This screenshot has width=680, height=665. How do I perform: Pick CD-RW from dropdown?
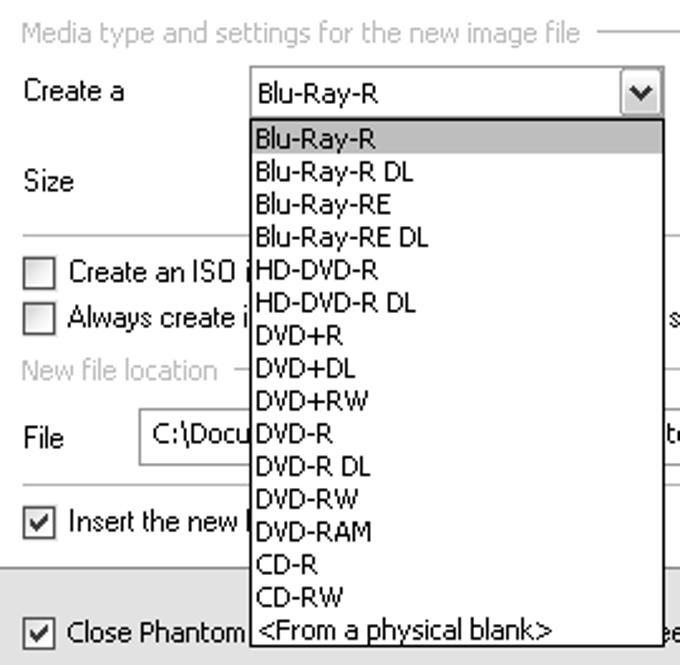(x=457, y=598)
